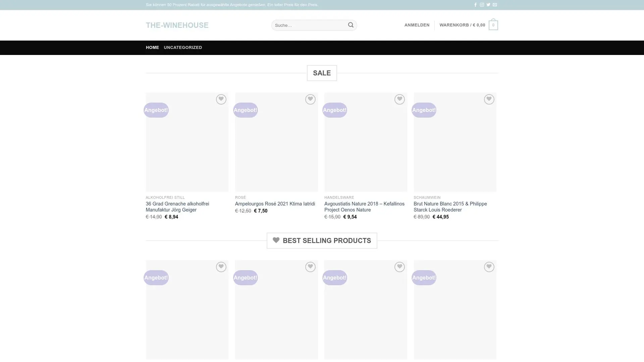Open the Home menu item

(152, 48)
